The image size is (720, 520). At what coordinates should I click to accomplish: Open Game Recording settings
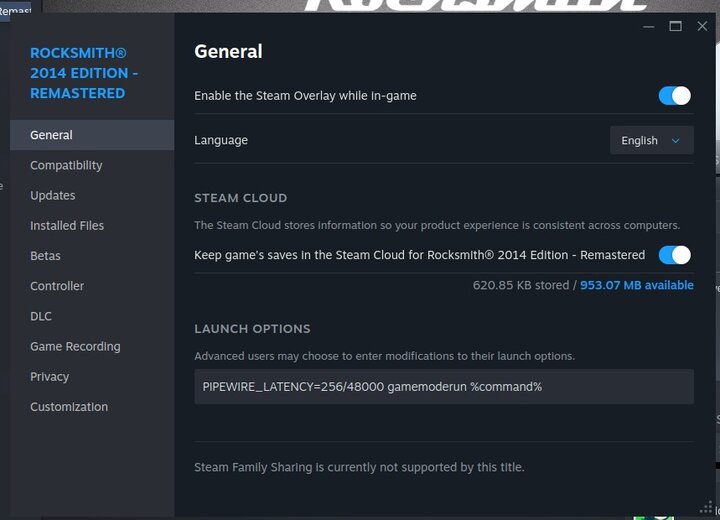(x=75, y=347)
